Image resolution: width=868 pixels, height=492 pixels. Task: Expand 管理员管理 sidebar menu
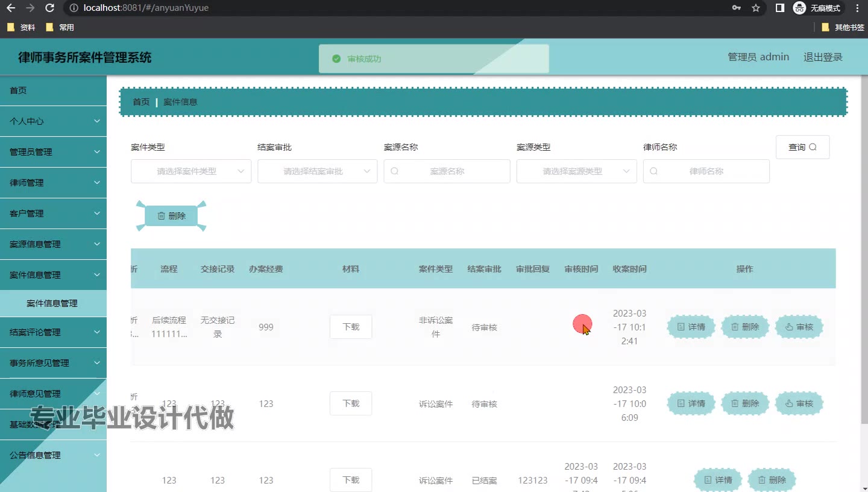point(53,152)
